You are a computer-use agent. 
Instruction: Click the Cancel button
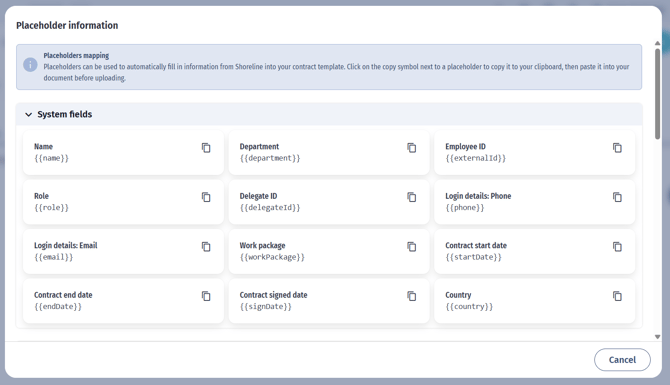coord(622,360)
